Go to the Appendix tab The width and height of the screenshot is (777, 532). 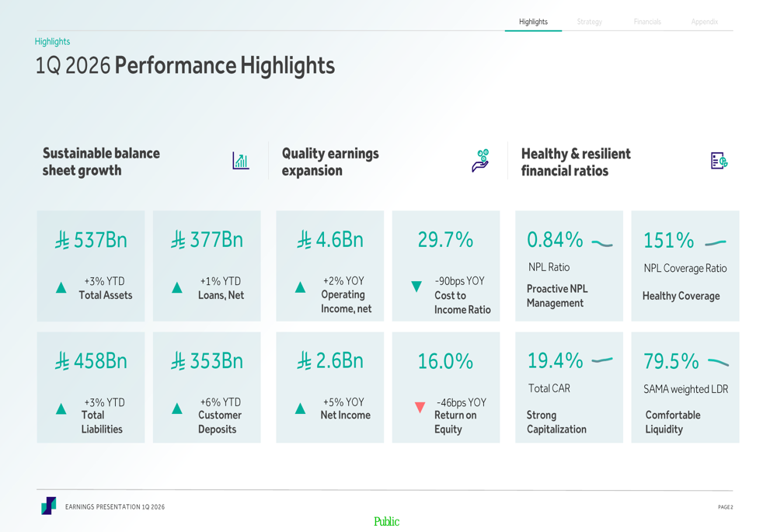pyautogui.click(x=705, y=22)
